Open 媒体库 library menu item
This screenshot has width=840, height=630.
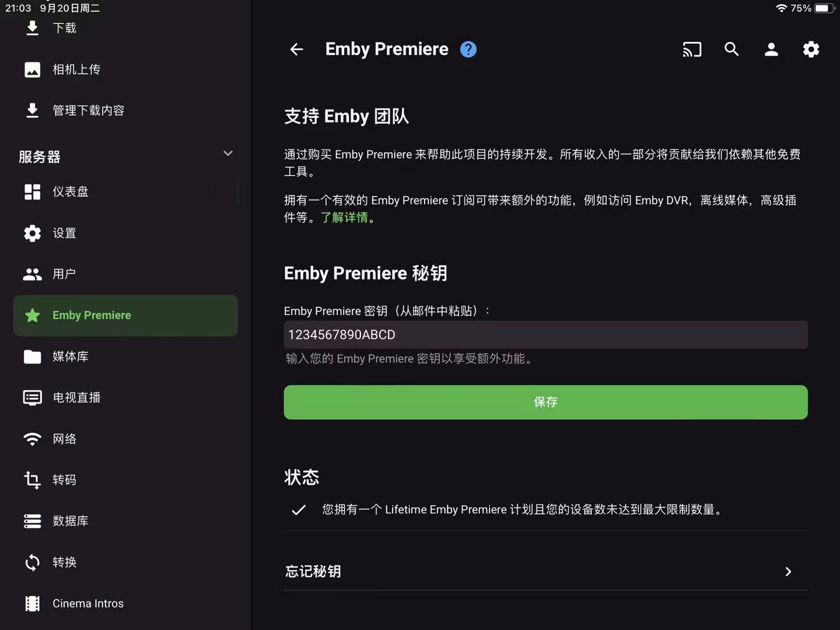click(x=125, y=356)
